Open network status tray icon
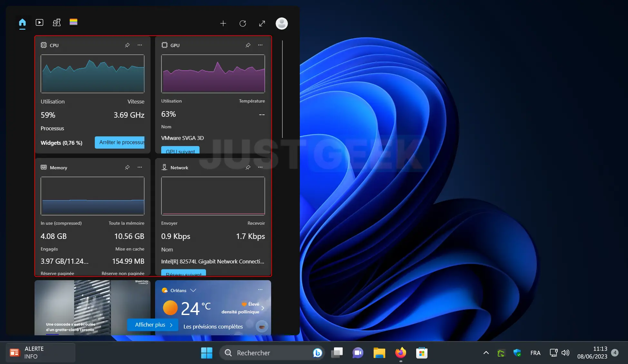The image size is (628, 364). [x=554, y=353]
